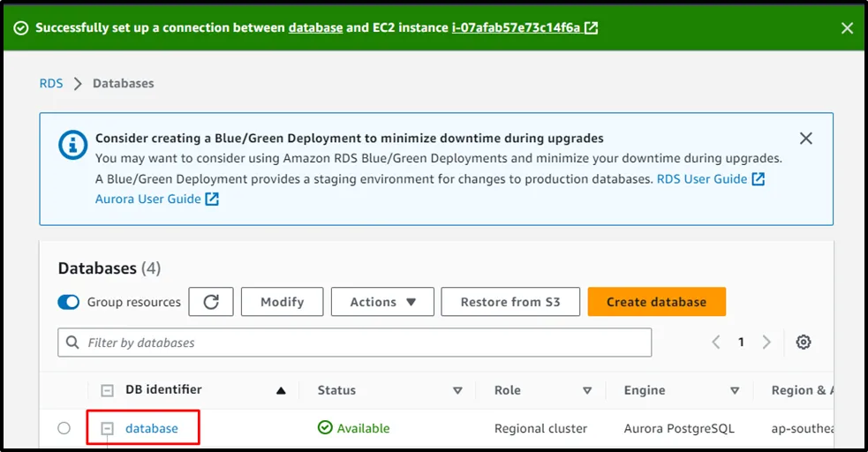Open the Actions dropdown menu
This screenshot has width=868, height=452.
[x=382, y=302]
